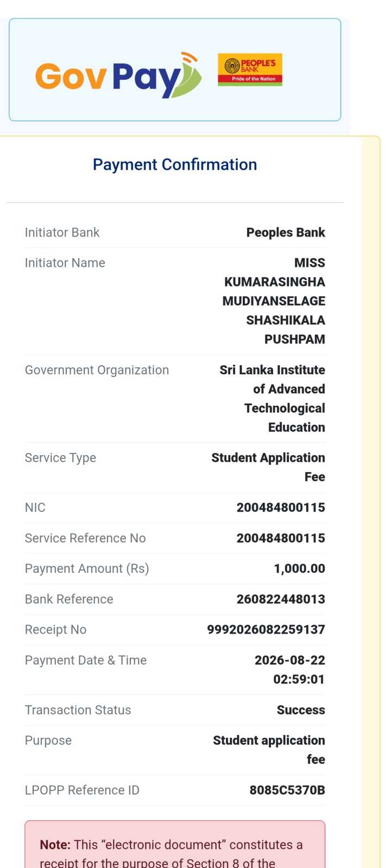The height and width of the screenshot is (868, 391).
Task: Click the pink Note box
Action: point(175,844)
